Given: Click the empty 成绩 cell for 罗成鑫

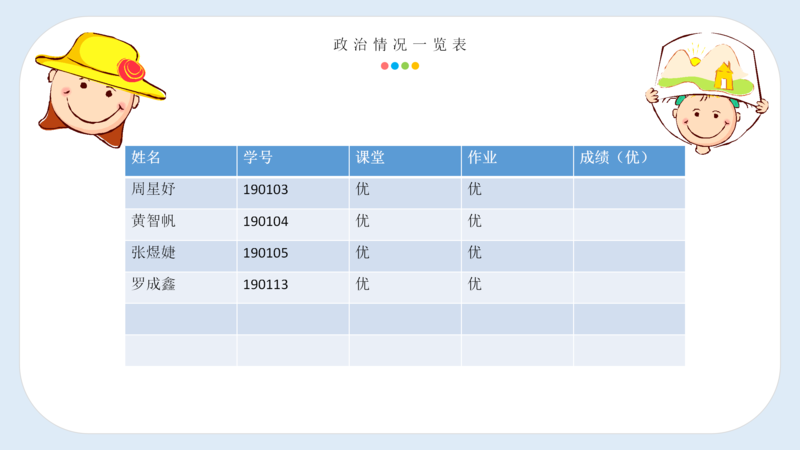Looking at the screenshot, I should [x=629, y=287].
